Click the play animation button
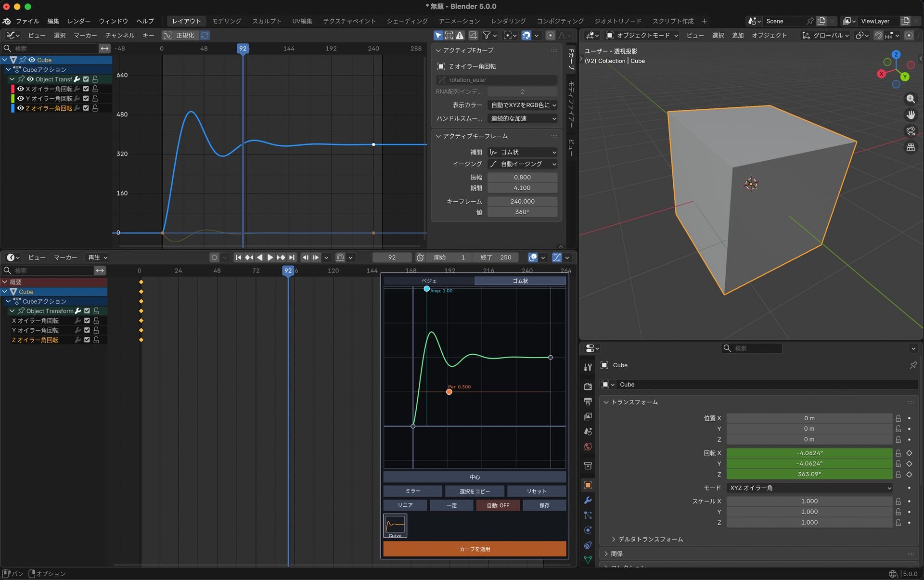 (270, 258)
